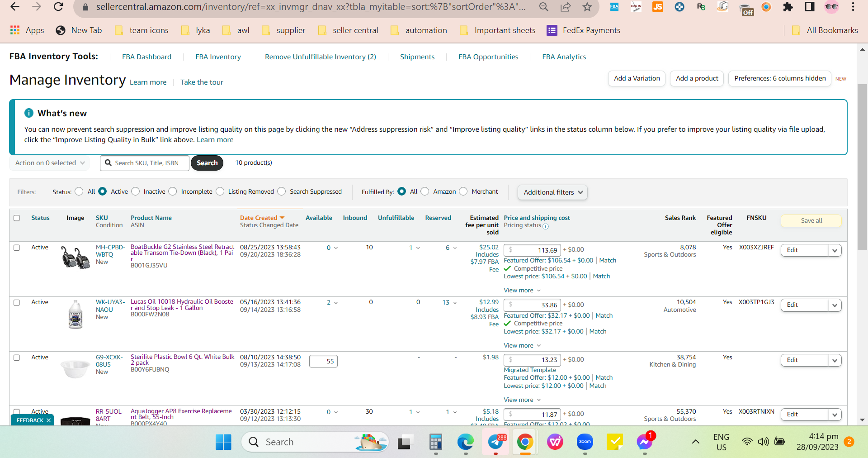Open the FBA Inventory tab
The width and height of the screenshot is (868, 458).
point(218,57)
